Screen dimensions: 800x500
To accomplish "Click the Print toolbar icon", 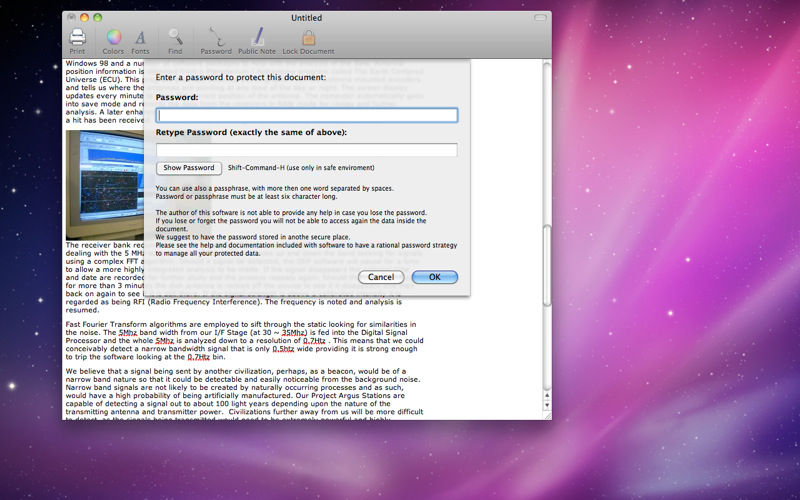I will [78, 38].
